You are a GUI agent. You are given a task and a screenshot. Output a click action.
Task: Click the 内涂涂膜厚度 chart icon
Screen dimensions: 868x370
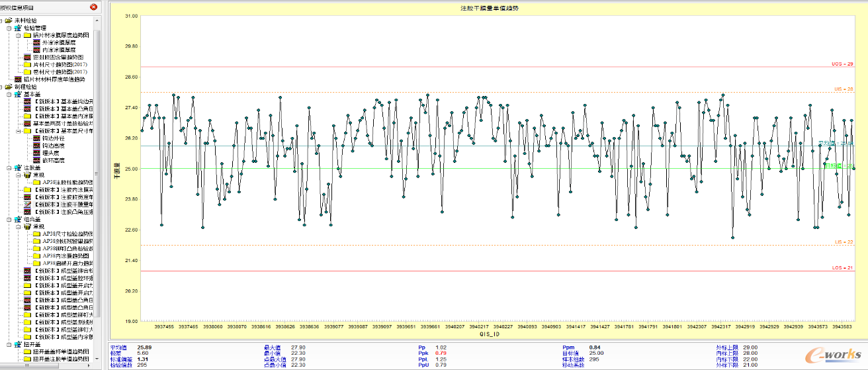pyautogui.click(x=36, y=50)
